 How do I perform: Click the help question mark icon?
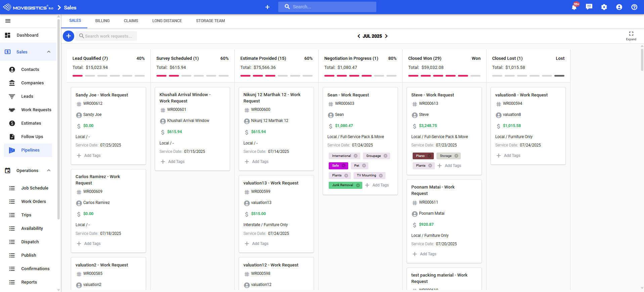(634, 7)
